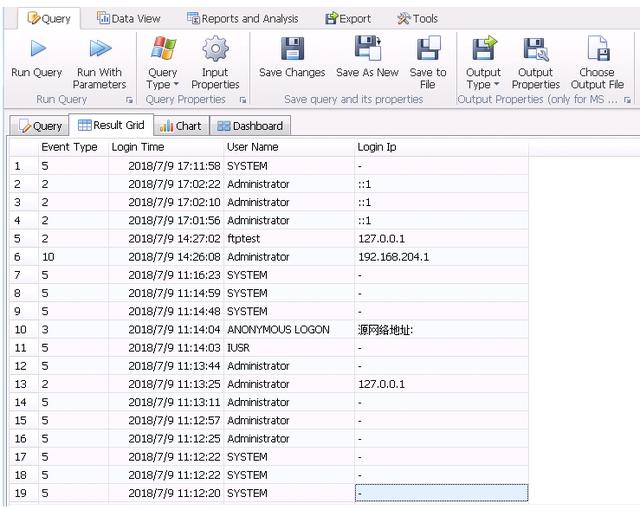Click highlighted Login Ip cell in row 19
640x510 pixels.
pos(442,493)
